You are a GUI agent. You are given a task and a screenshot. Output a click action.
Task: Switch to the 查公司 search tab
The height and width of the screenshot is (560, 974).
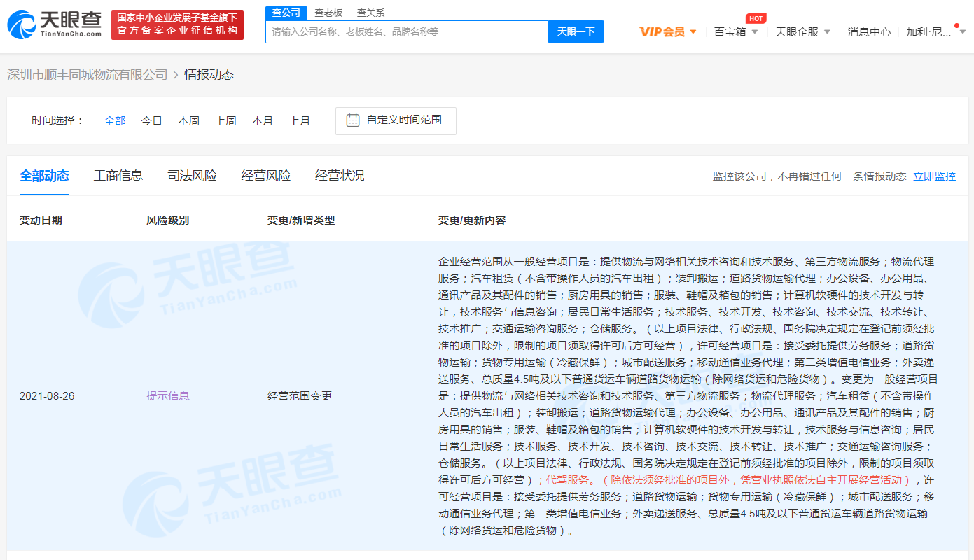(286, 13)
